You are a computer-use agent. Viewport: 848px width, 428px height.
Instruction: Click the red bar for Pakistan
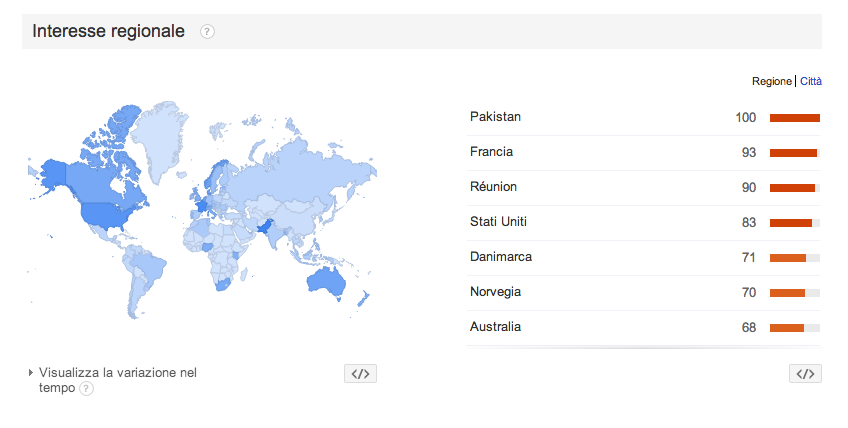click(x=795, y=118)
